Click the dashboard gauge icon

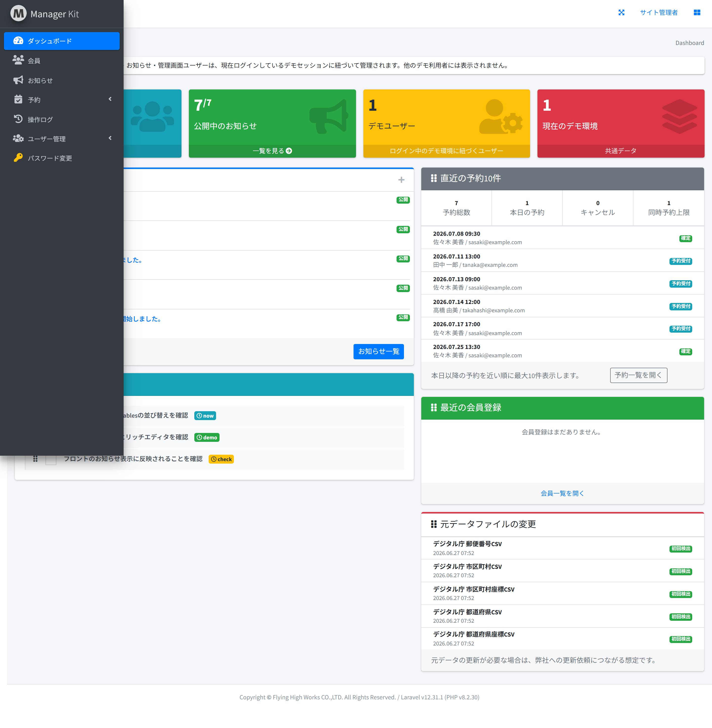point(18,40)
